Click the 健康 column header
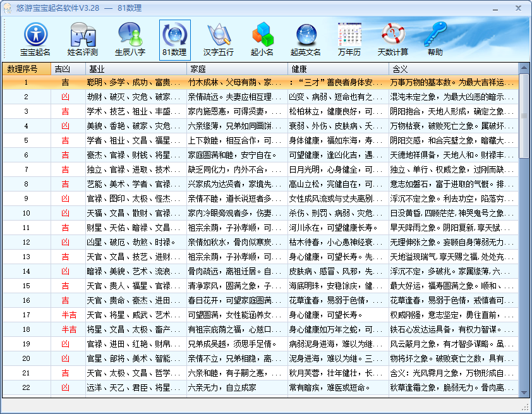This screenshot has width=532, height=414. [x=338, y=69]
